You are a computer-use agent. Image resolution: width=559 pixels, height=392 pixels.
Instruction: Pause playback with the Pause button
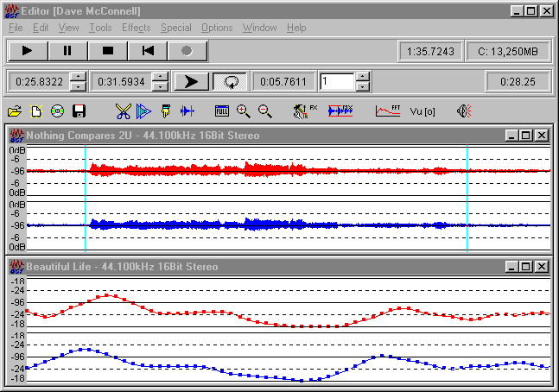click(67, 51)
